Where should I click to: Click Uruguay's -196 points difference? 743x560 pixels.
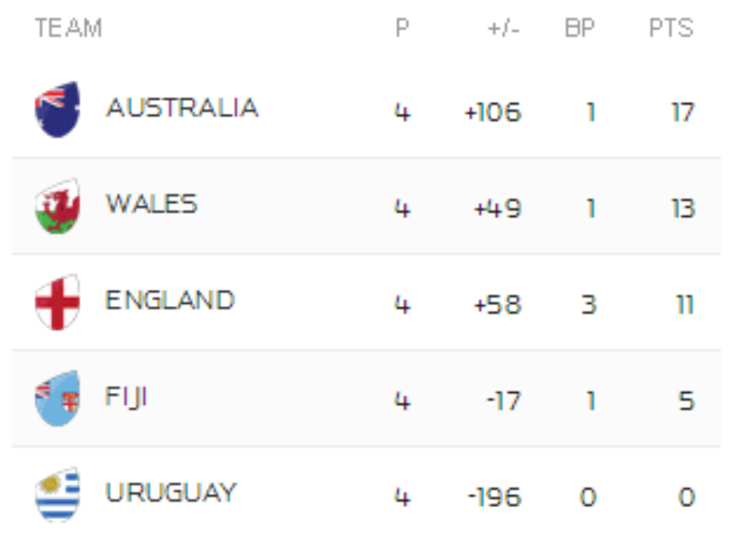coord(494,497)
